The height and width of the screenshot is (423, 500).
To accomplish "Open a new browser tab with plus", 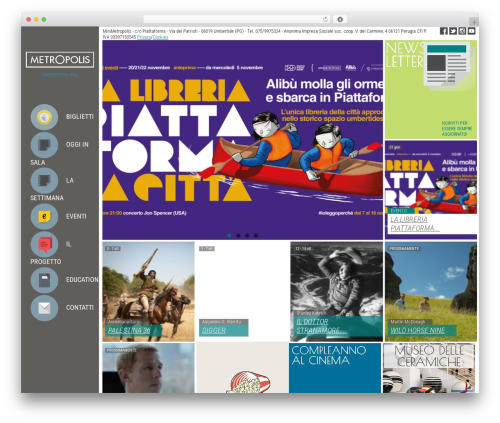I will (x=474, y=22).
